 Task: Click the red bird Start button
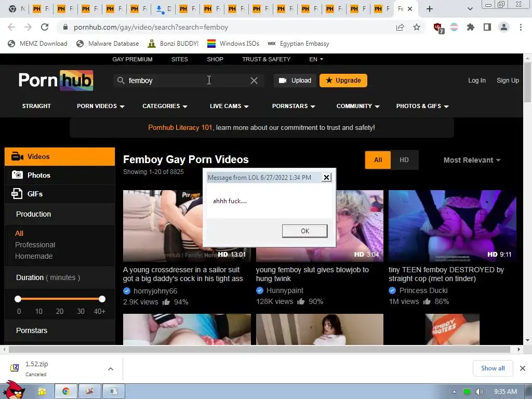click(x=14, y=390)
